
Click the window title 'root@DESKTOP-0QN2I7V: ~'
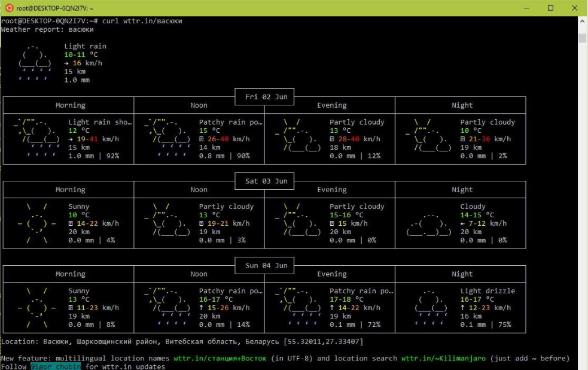click(55, 8)
